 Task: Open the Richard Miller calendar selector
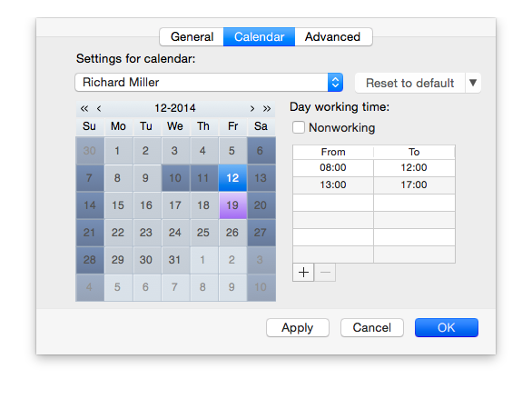209,82
